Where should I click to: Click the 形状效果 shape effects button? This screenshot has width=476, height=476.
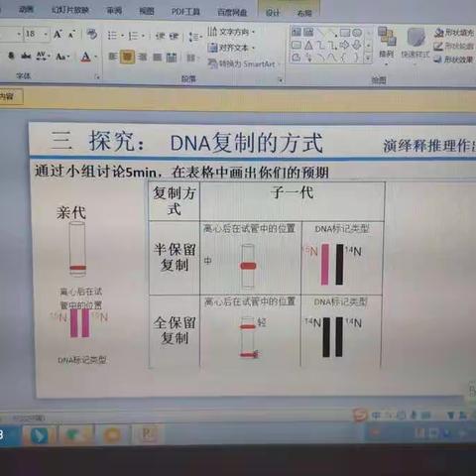coord(454,59)
